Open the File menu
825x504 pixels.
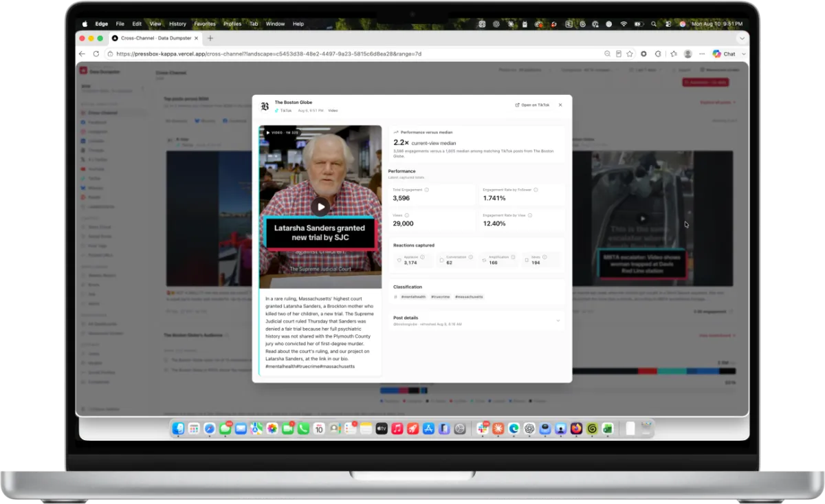coord(120,23)
